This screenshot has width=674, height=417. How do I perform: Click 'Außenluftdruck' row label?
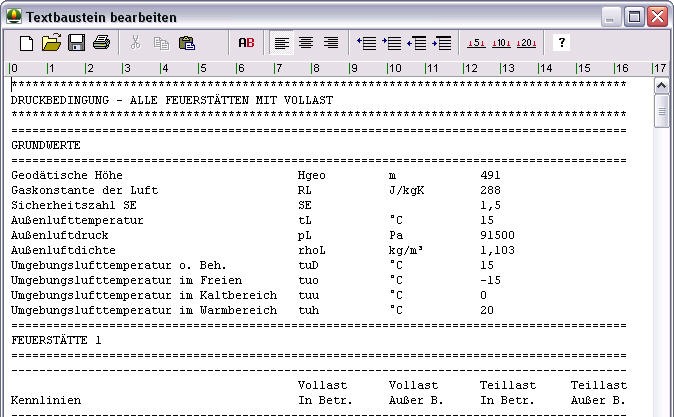point(60,235)
